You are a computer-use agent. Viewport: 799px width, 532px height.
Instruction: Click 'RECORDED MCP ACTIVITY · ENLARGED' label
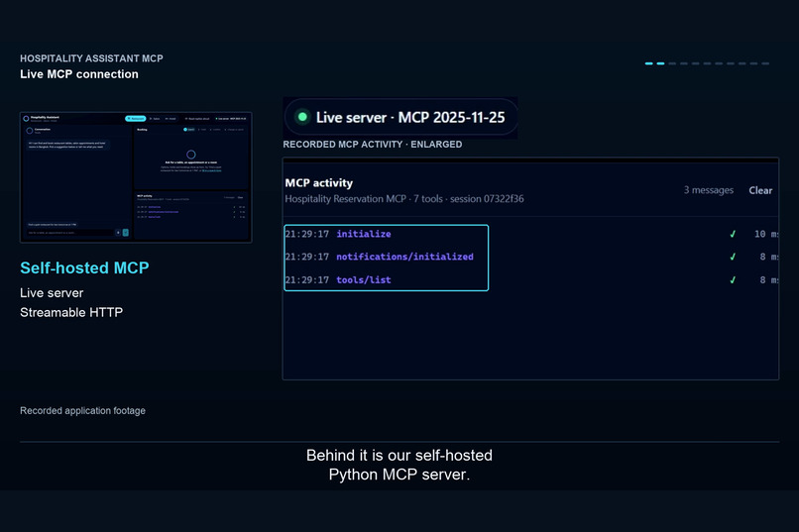(373, 144)
